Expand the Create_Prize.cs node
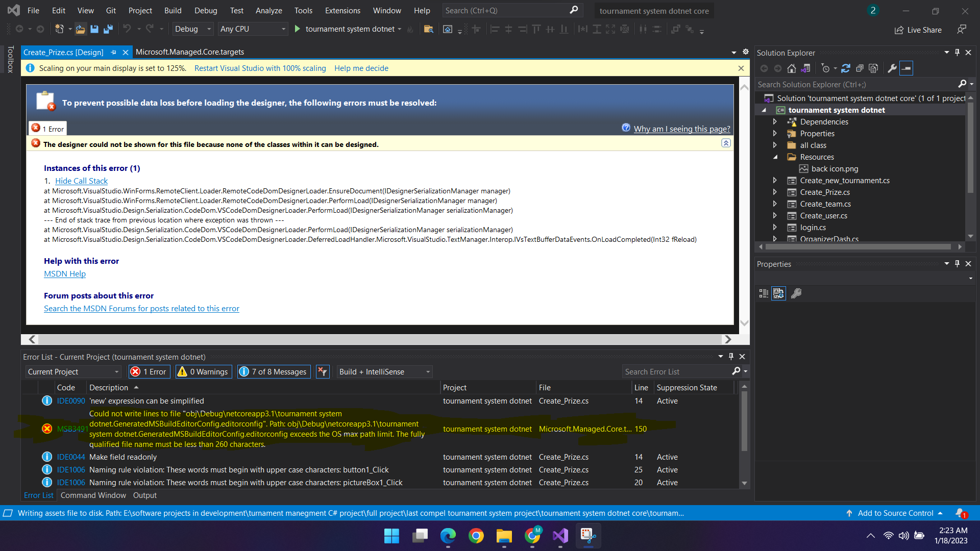The height and width of the screenshot is (551, 980). tap(775, 192)
